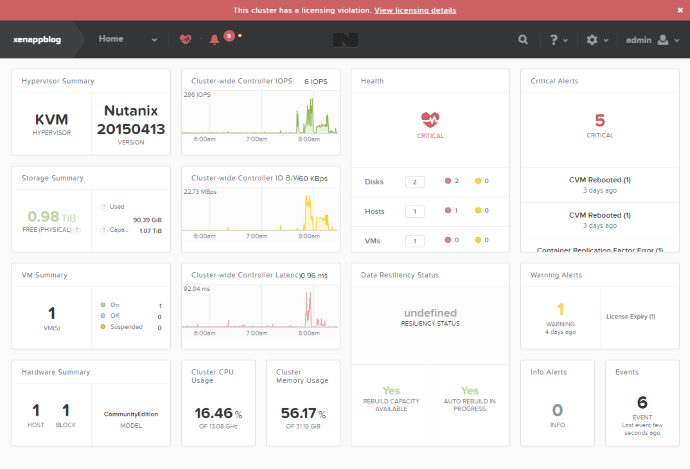Click the KVM hypervisor label
The image size is (690, 469).
tap(51, 119)
